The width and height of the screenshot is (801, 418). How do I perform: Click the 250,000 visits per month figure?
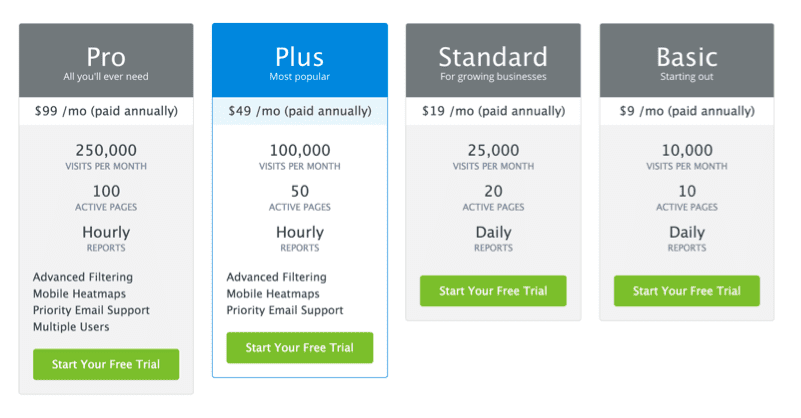pos(106,151)
